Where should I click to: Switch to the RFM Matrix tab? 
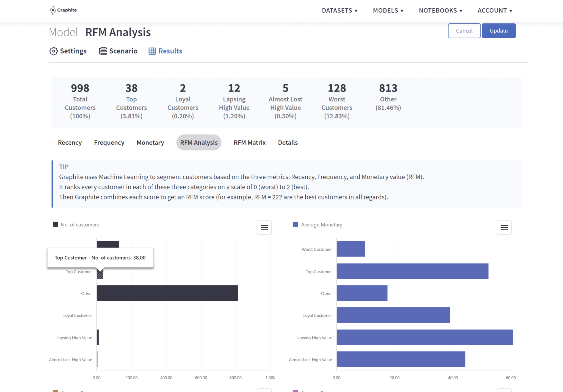pos(249,142)
